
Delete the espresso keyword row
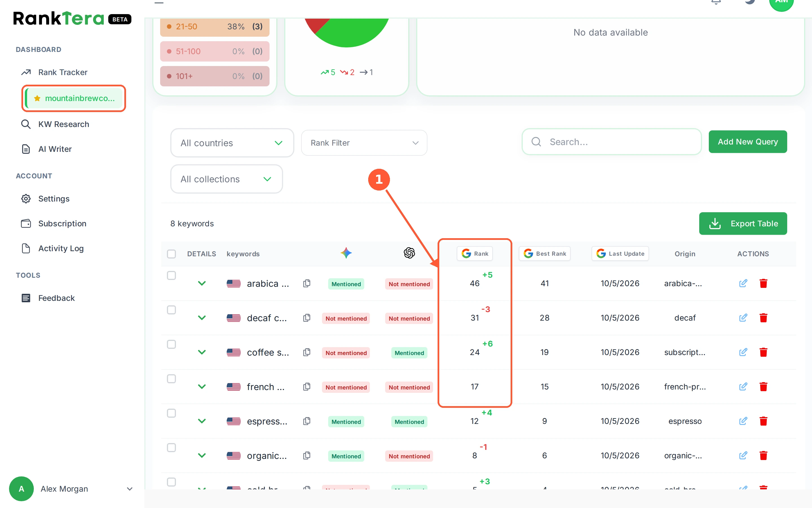coord(763,421)
